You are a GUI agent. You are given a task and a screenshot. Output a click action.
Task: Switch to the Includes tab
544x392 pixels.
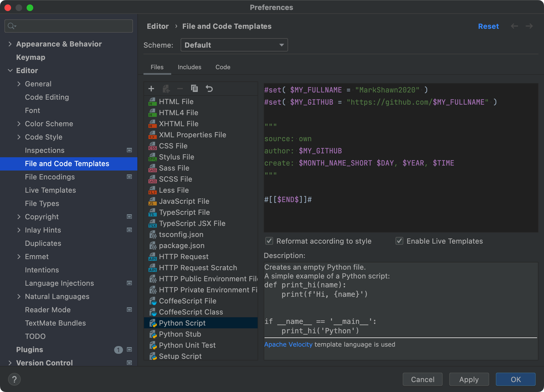tap(189, 67)
